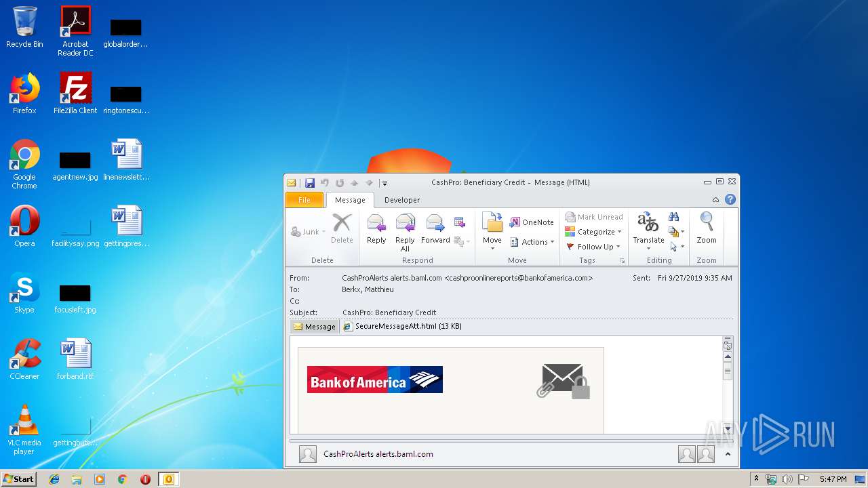Click sender address cashproonlinereports@bankofamerica.com

pyautogui.click(x=519, y=278)
